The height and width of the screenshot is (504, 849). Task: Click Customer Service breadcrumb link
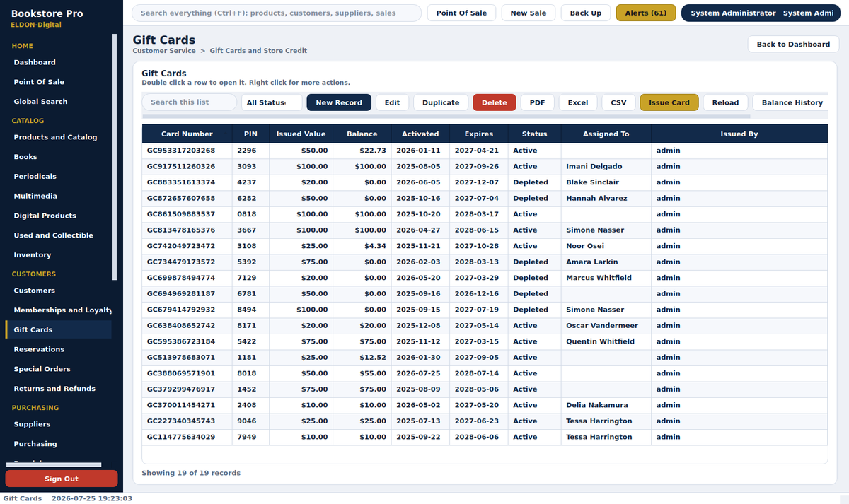coord(163,51)
